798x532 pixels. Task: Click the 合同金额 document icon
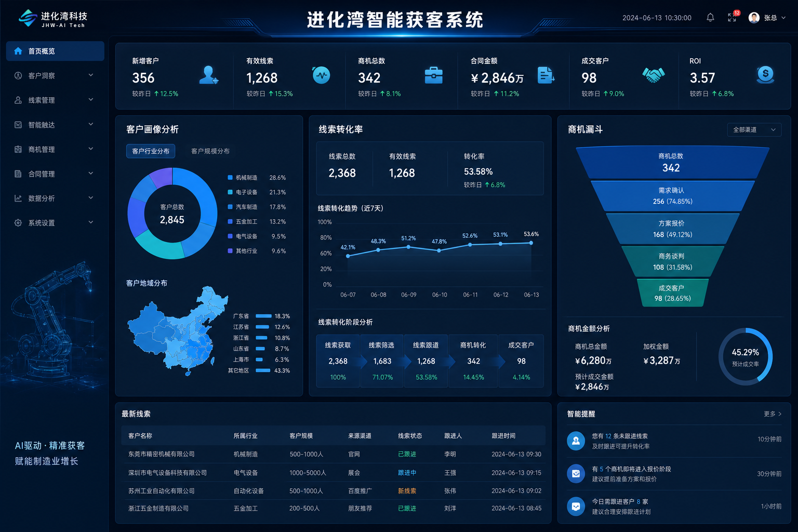[546, 75]
